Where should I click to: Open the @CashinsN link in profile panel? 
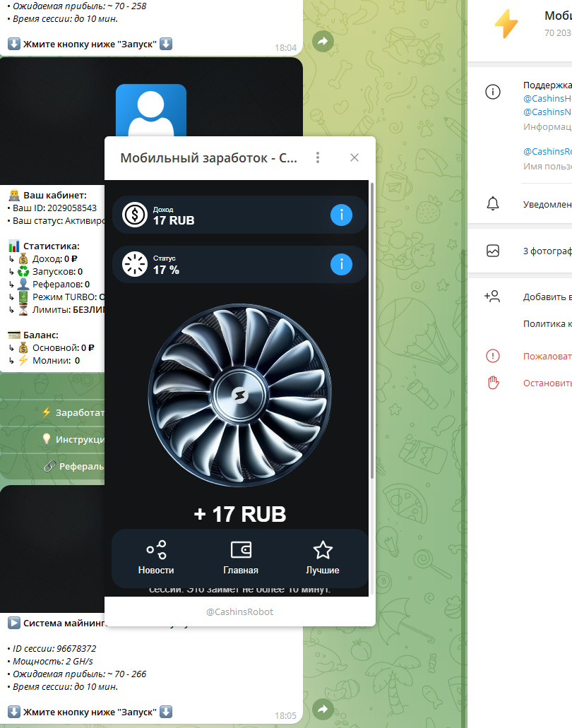(547, 112)
